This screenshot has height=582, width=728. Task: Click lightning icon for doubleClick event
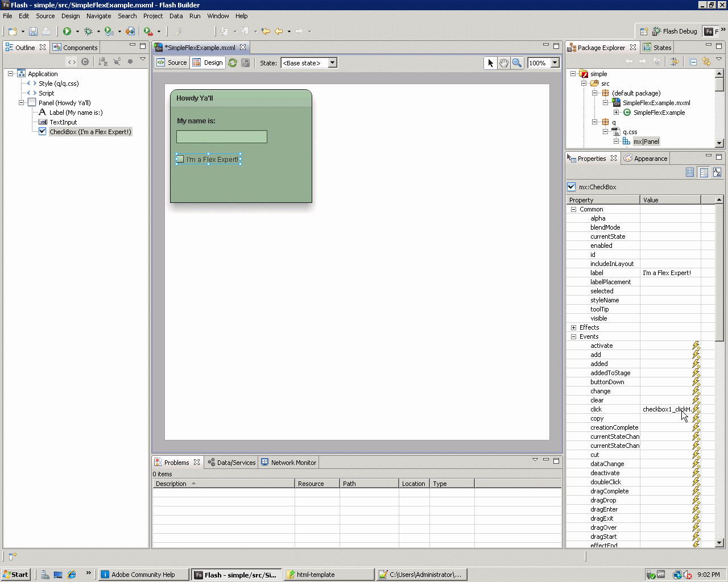696,482
